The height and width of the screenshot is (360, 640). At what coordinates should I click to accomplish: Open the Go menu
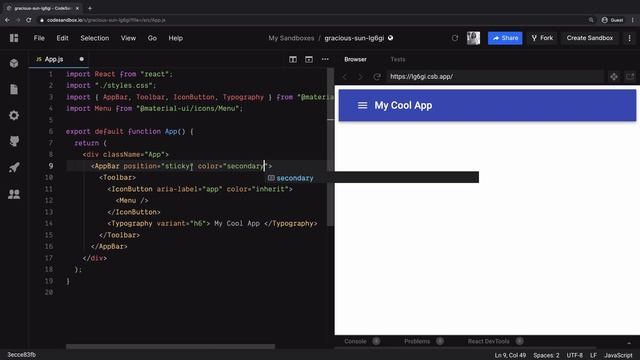point(152,38)
